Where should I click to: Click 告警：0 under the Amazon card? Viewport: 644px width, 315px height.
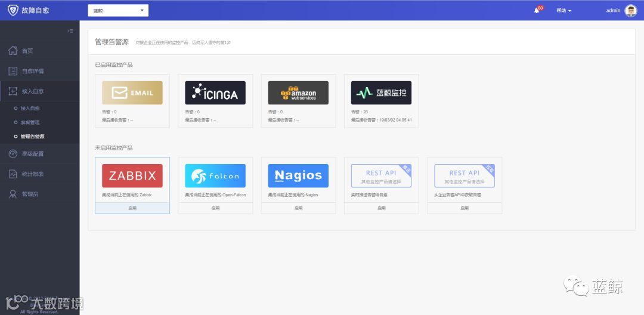coord(275,112)
